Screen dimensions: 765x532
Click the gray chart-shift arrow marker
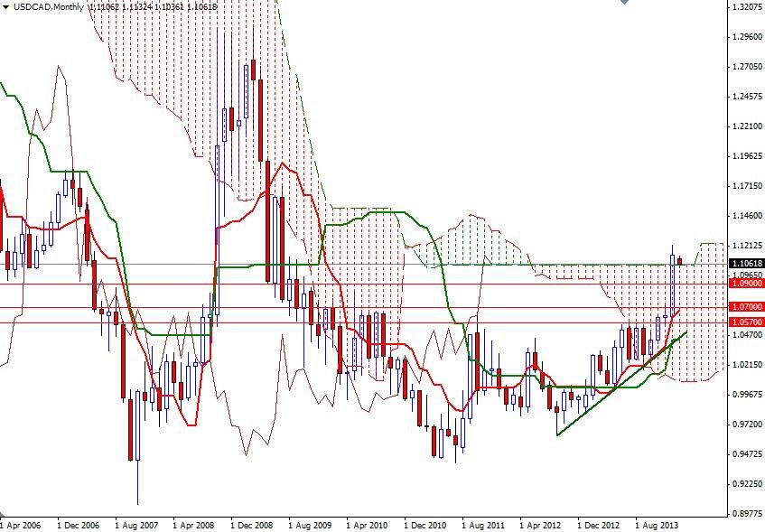click(622, 5)
